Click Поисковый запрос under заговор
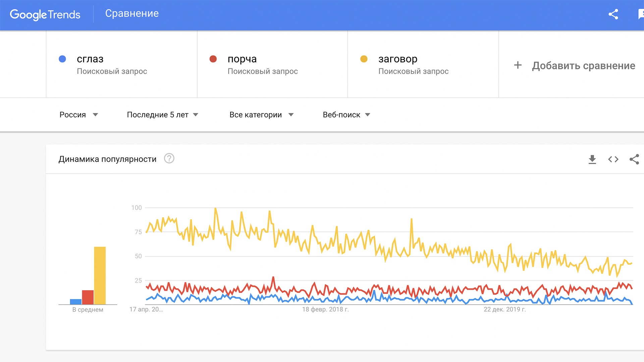644x362 pixels. 414,71
